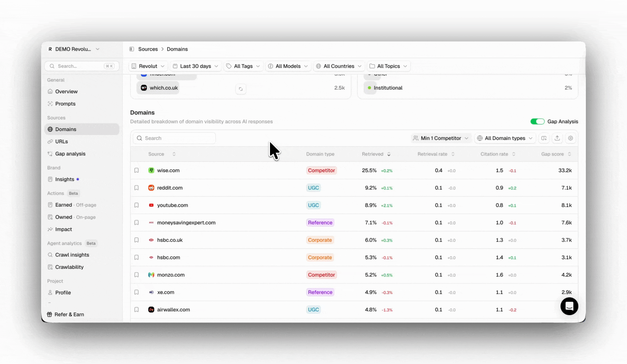Click the Corporate tag on hsbc.co.uk row

click(320, 240)
